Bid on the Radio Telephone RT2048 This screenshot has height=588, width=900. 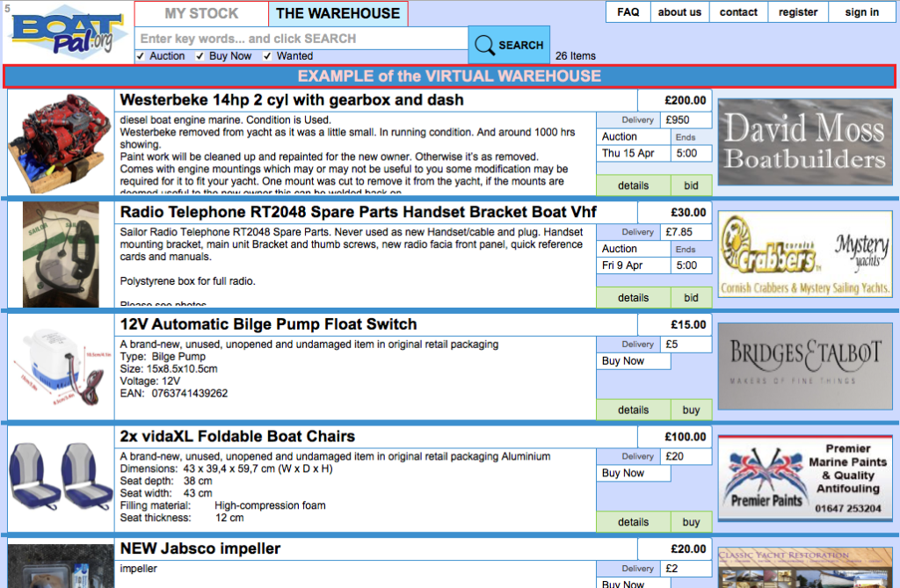tap(691, 297)
